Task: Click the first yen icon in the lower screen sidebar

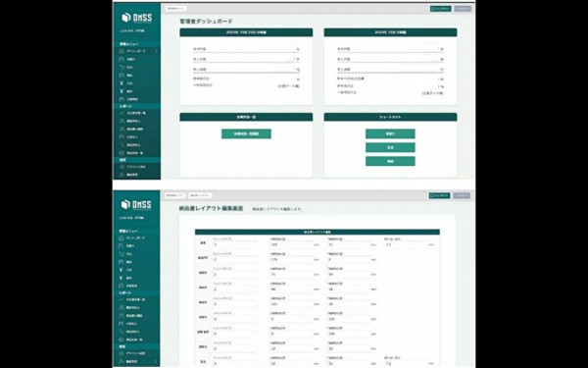Action: pyautogui.click(x=122, y=270)
